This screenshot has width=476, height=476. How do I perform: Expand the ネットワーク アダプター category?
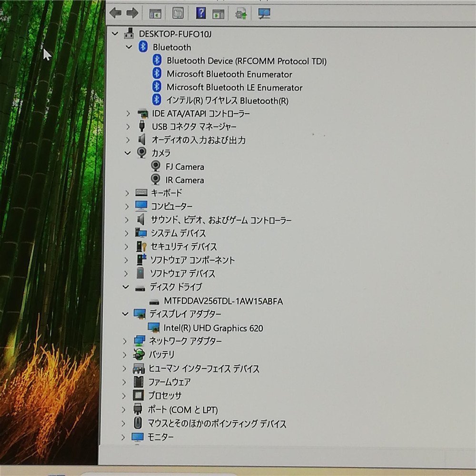tap(124, 341)
